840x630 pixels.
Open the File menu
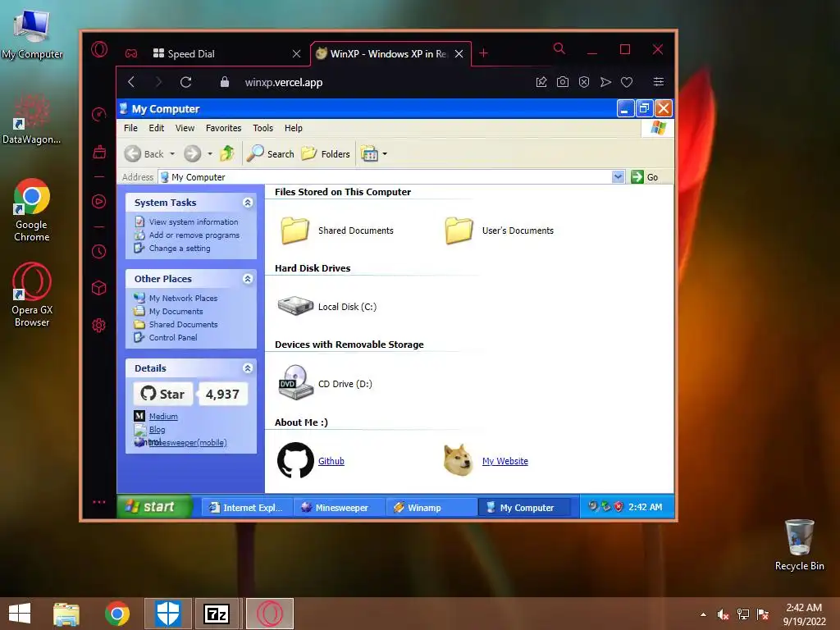pos(130,128)
